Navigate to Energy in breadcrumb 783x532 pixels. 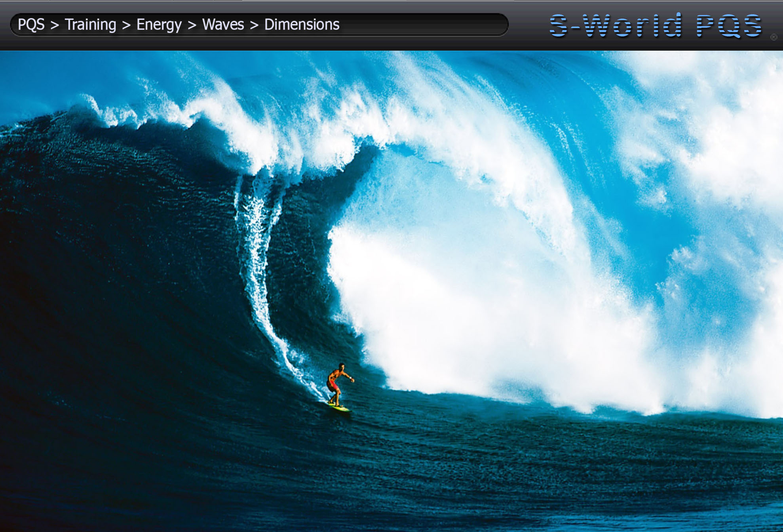coord(159,25)
